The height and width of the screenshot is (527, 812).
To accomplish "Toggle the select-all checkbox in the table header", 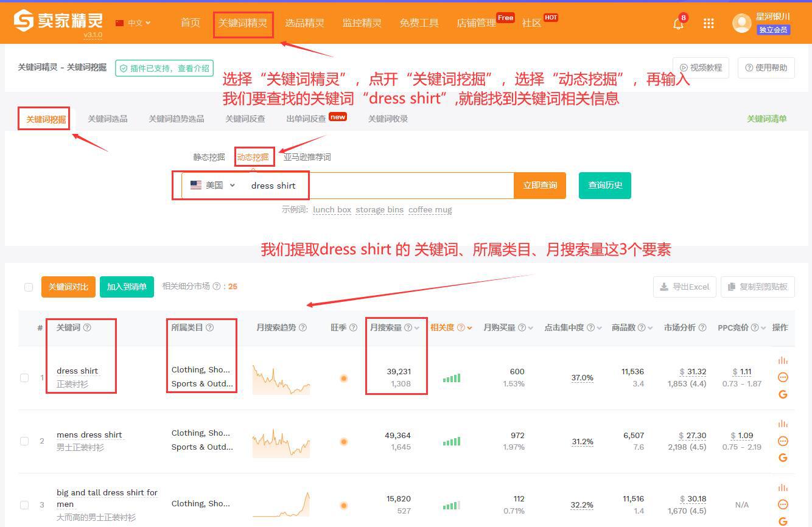I will 29,286.
